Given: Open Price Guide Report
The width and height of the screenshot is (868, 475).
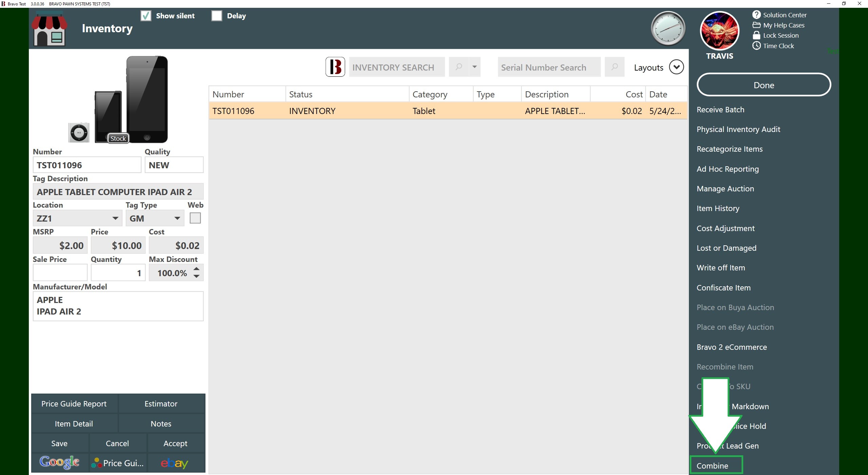Looking at the screenshot, I should tap(74, 403).
